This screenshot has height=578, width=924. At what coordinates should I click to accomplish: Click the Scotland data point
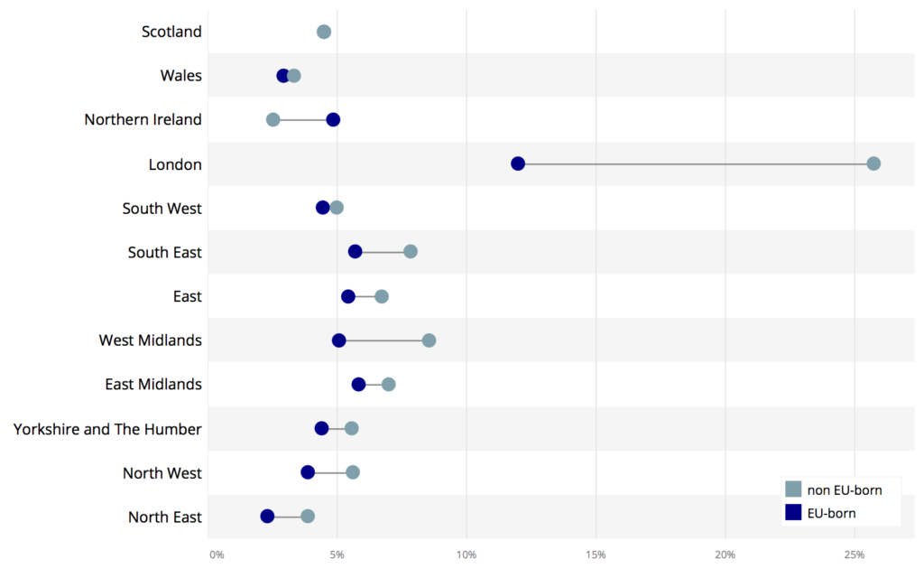point(324,32)
